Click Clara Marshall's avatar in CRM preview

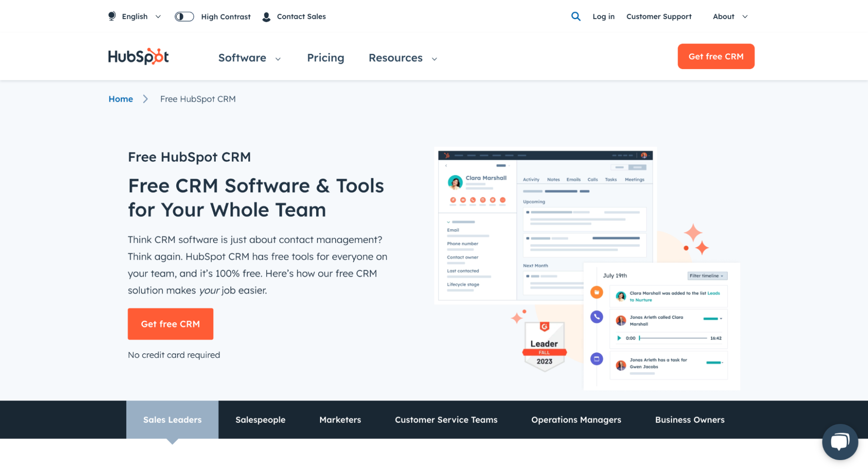pos(455,182)
